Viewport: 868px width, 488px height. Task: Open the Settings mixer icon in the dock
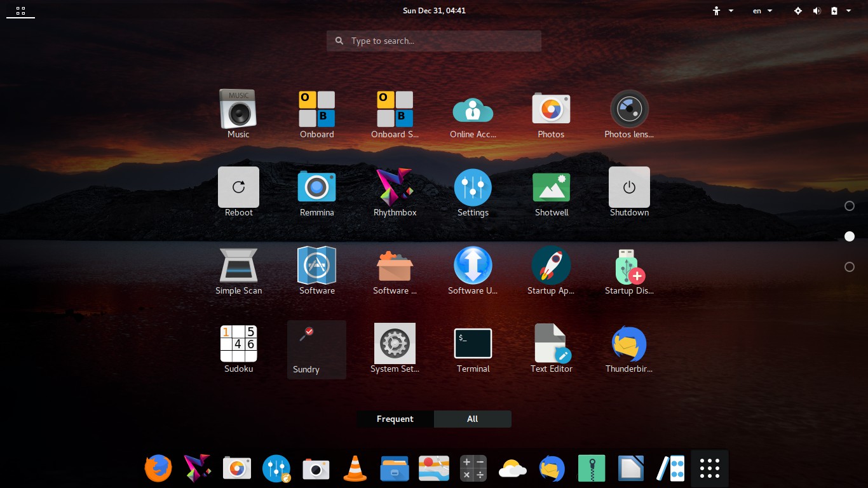pos(276,469)
